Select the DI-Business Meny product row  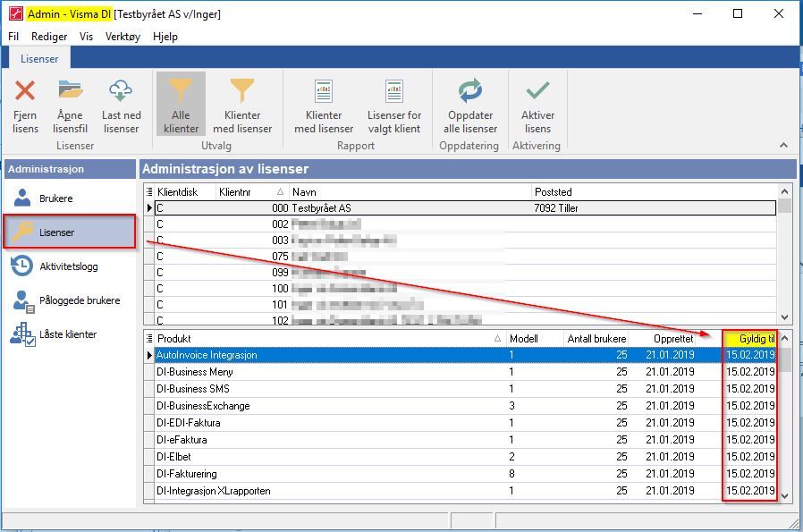[x=465, y=372]
